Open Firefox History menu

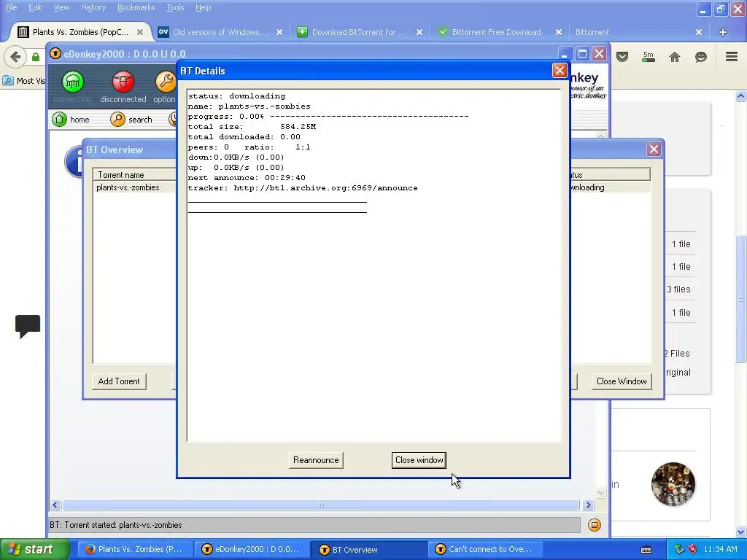point(93,7)
